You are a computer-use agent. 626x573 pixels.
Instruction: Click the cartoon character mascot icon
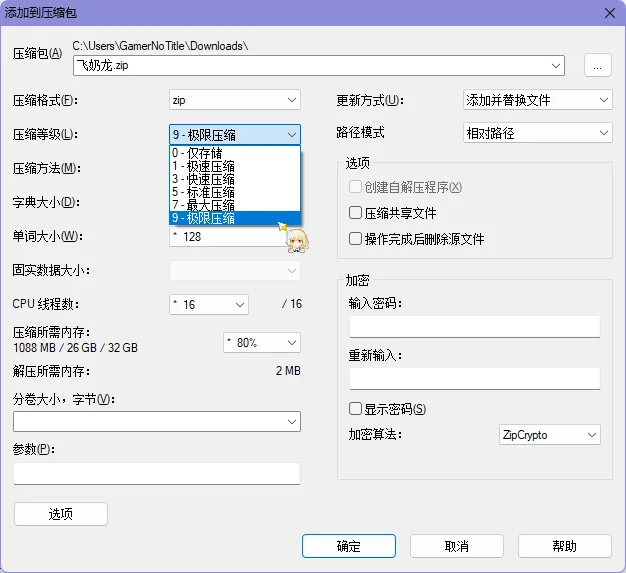click(x=294, y=238)
